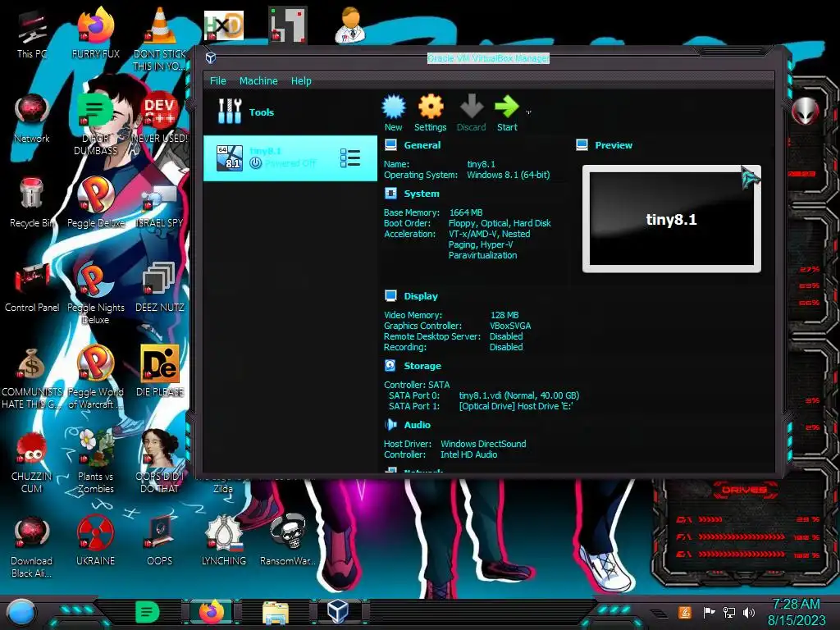Open the Help menu

point(301,81)
